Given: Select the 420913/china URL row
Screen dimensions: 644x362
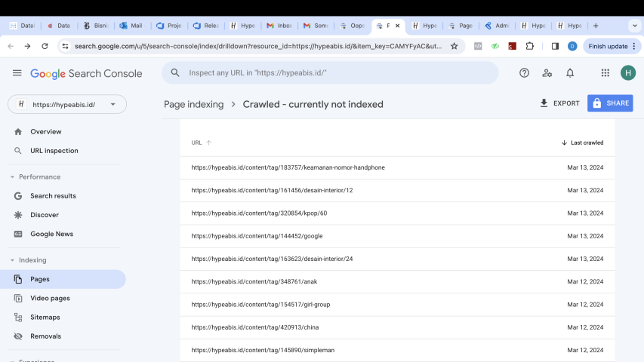Looking at the screenshot, I should [x=397, y=327].
